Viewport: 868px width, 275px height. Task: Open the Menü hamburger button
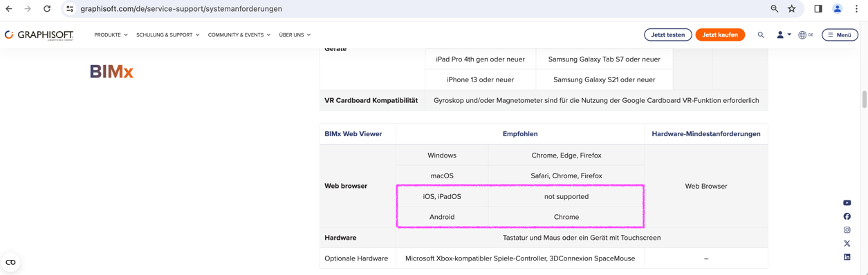point(840,35)
